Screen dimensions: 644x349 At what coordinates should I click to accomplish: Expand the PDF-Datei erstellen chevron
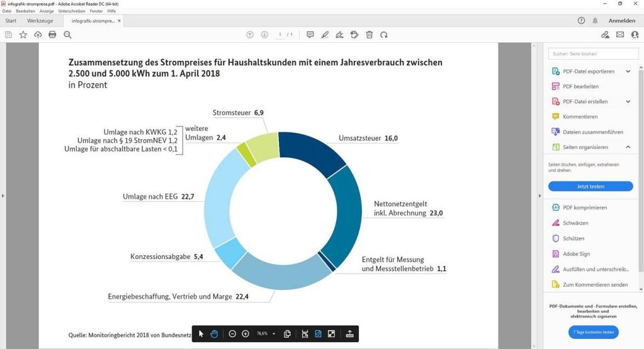click(628, 102)
